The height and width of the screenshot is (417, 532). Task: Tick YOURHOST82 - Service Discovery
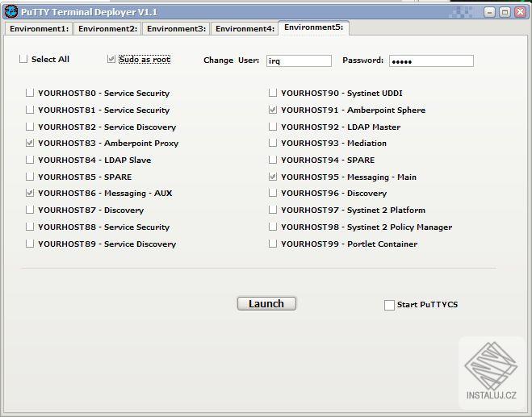[x=30, y=127]
